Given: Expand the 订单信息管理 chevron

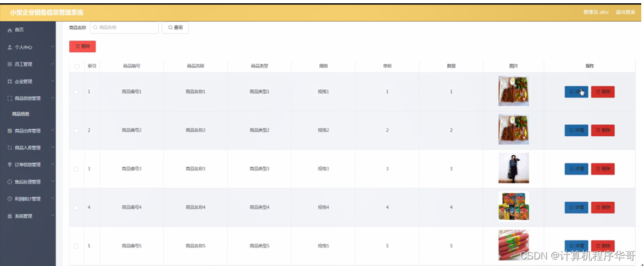Looking at the screenshot, I should (52, 165).
